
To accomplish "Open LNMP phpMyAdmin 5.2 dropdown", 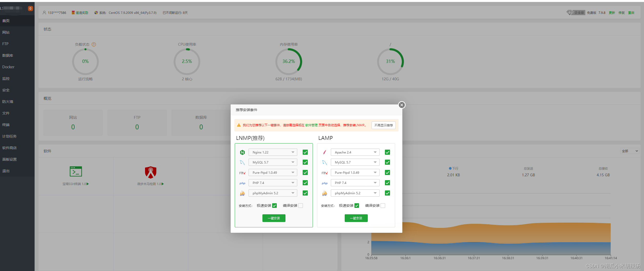I will pyautogui.click(x=273, y=193).
